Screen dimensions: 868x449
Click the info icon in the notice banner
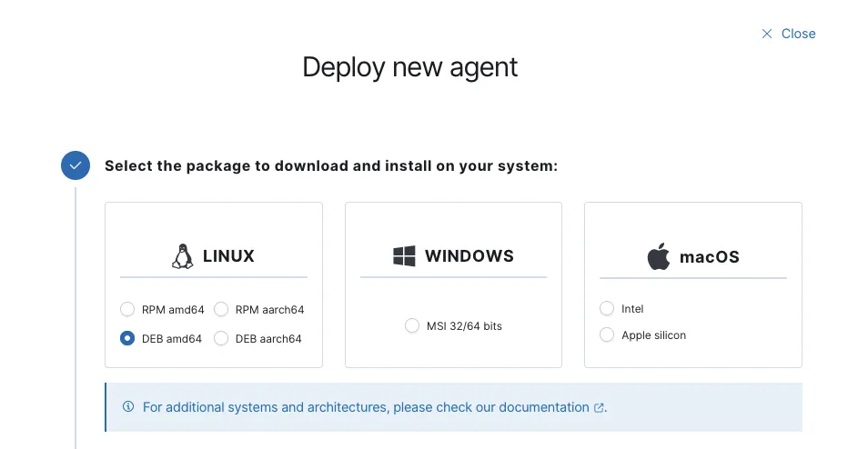point(128,407)
